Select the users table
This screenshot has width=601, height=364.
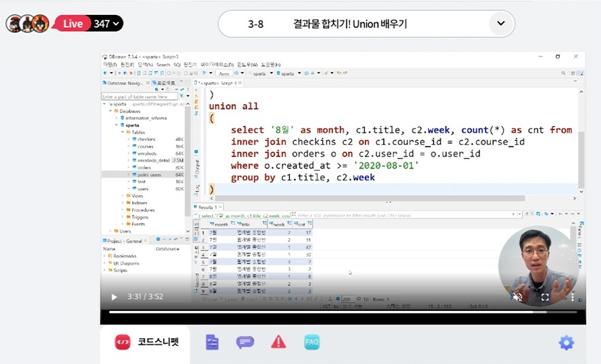click(x=142, y=189)
